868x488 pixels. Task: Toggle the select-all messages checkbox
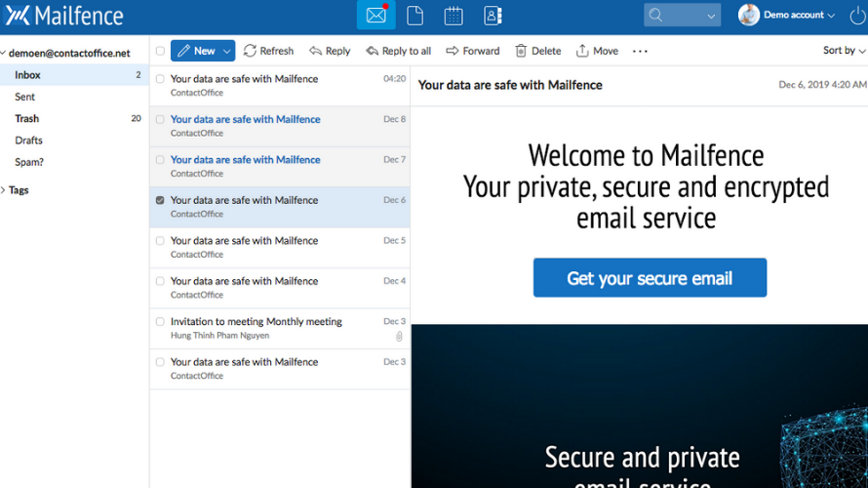(x=160, y=51)
